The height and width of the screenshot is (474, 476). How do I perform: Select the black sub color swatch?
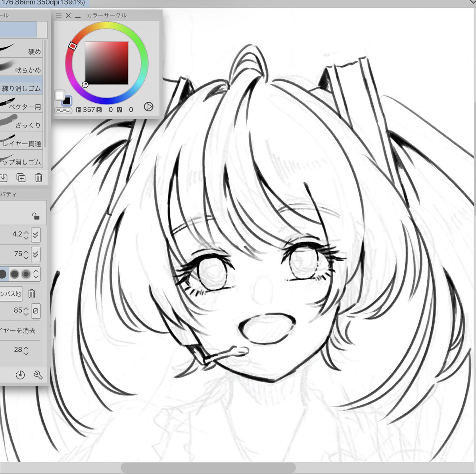pyautogui.click(x=67, y=101)
